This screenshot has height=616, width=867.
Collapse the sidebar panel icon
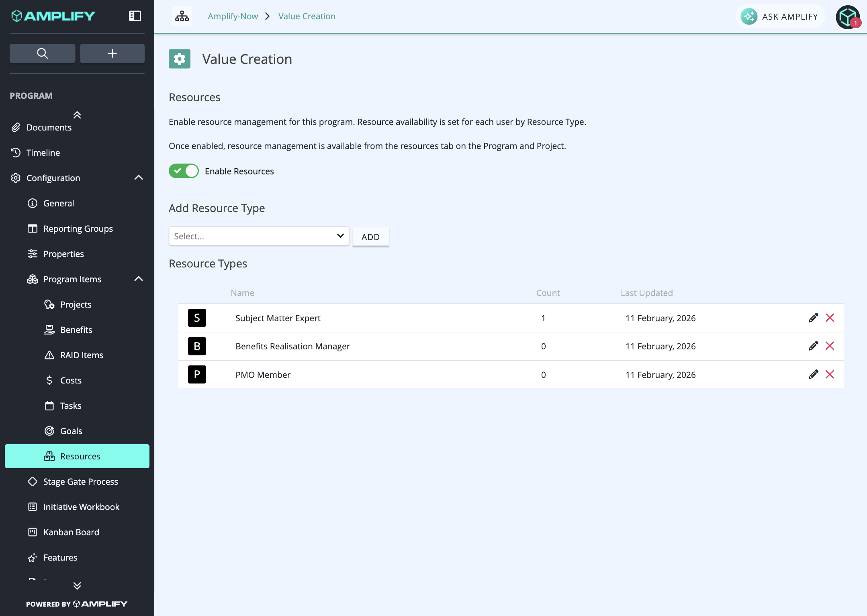[135, 16]
